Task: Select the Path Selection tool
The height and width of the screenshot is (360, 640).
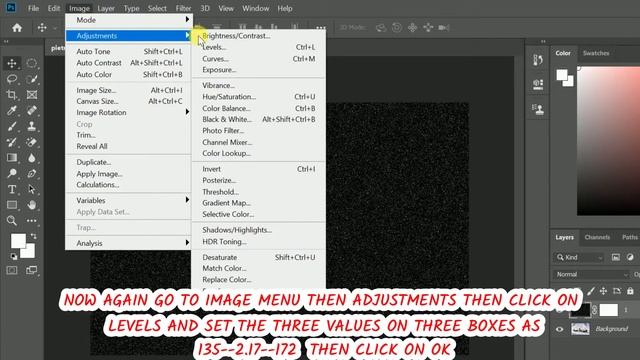Action: pyautogui.click(x=32, y=189)
